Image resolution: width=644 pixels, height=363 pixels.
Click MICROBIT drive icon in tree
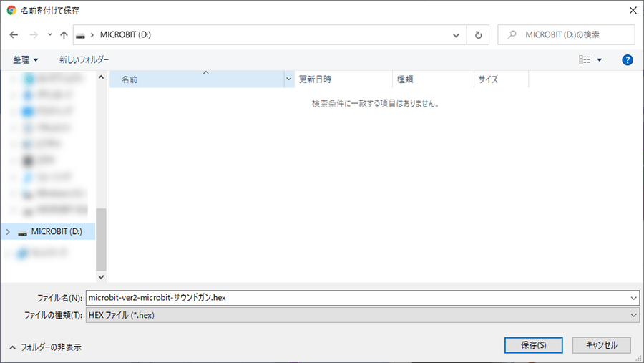pos(23,233)
